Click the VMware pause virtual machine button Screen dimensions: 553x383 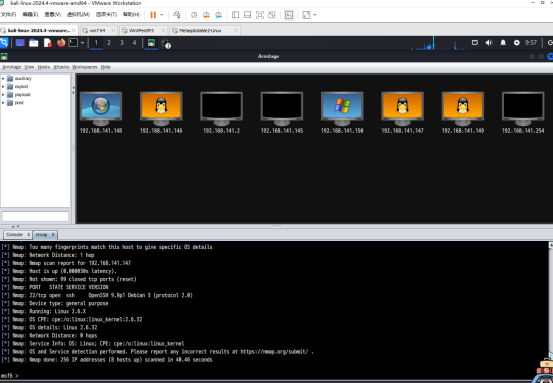tap(153, 15)
